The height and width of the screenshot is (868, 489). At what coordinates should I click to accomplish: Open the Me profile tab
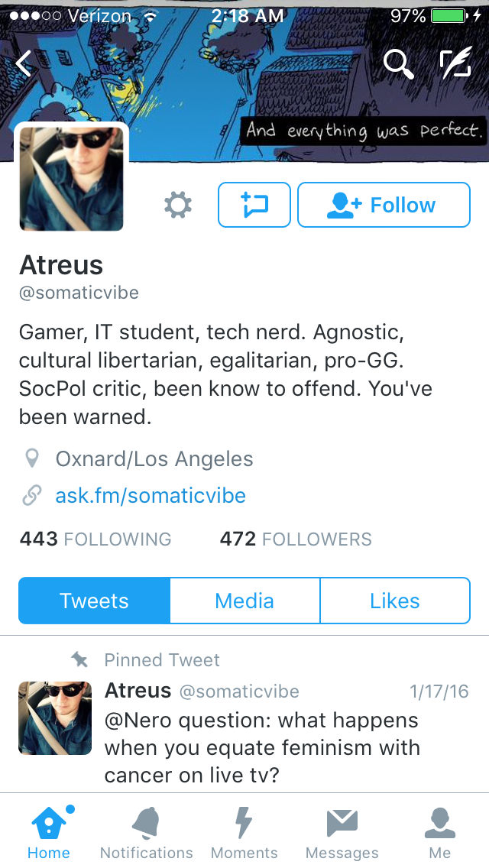point(439,832)
